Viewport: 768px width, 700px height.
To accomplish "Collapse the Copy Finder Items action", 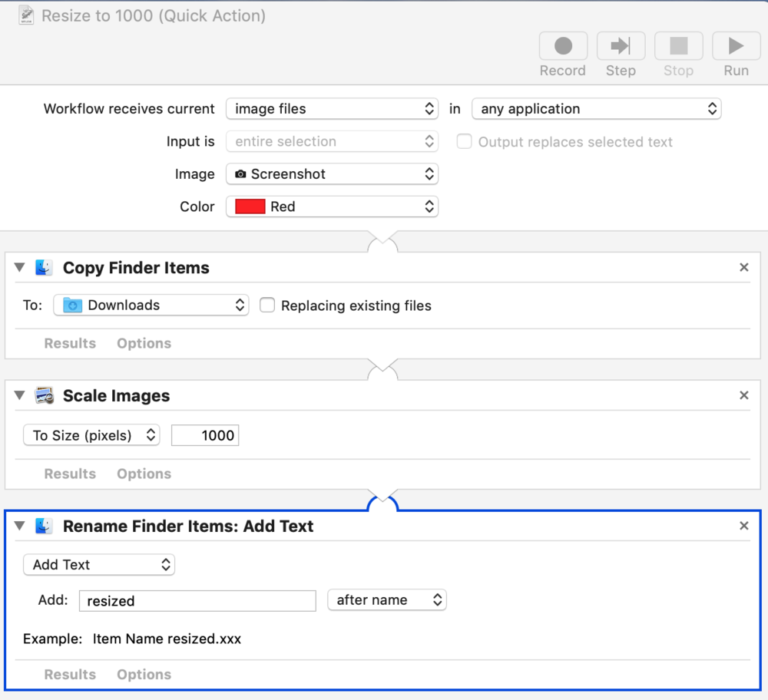I will [20, 267].
